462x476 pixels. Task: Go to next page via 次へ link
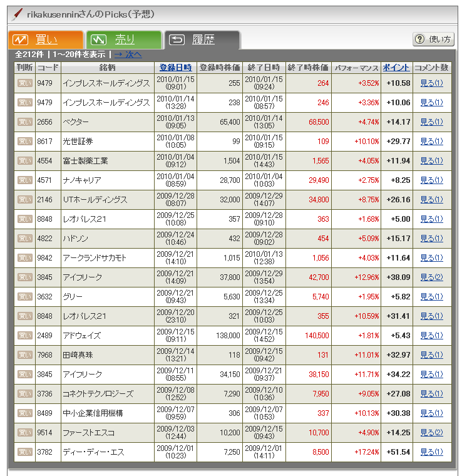(x=128, y=54)
